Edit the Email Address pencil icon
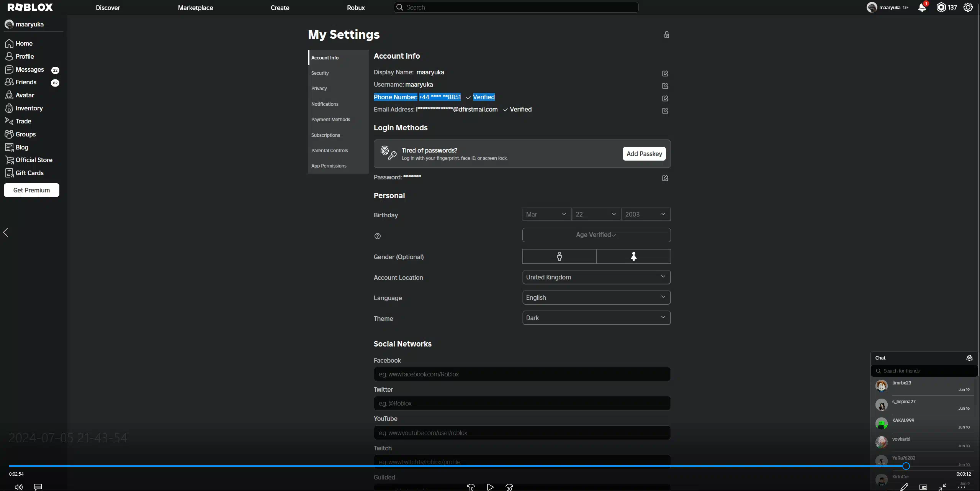This screenshot has width=980, height=491. tap(665, 111)
